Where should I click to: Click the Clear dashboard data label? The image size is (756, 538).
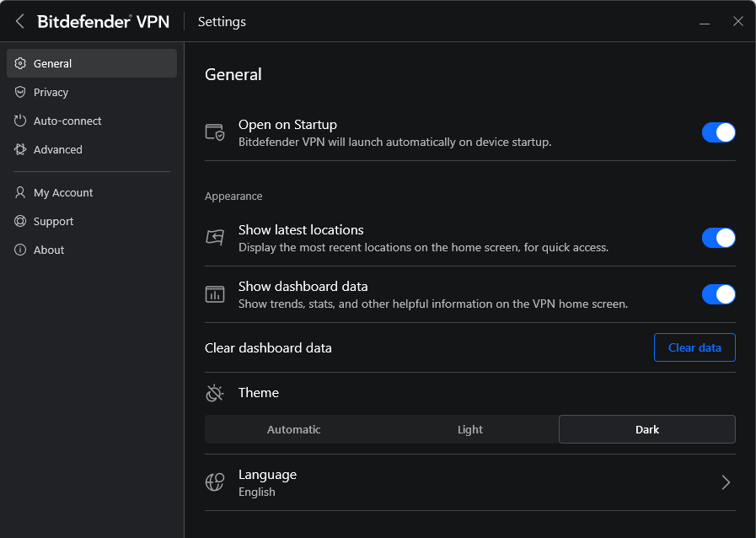coord(268,348)
